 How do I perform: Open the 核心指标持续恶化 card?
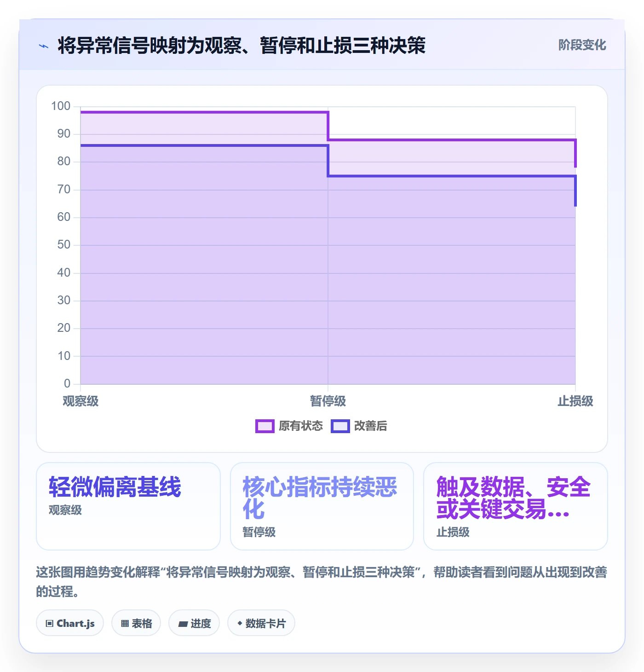point(322,506)
